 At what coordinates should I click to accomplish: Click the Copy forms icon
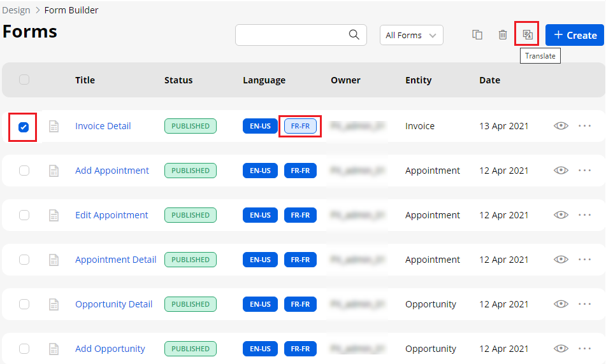pos(477,35)
